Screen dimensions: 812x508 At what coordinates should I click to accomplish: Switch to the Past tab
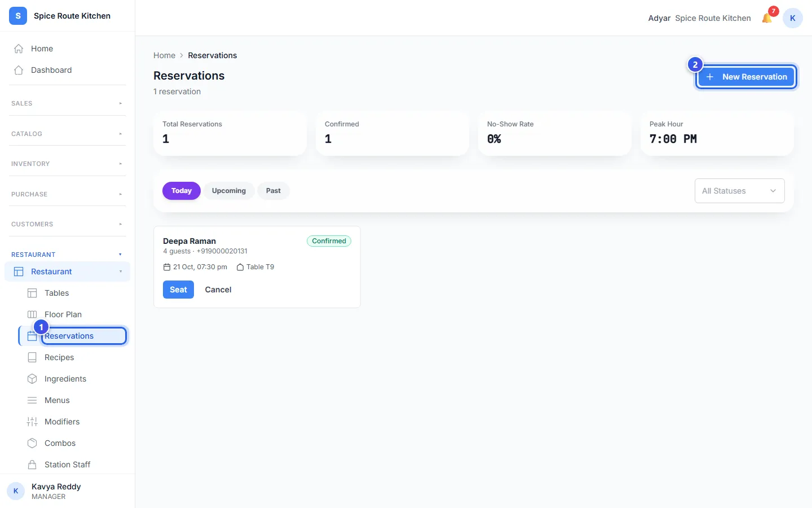pyautogui.click(x=273, y=191)
